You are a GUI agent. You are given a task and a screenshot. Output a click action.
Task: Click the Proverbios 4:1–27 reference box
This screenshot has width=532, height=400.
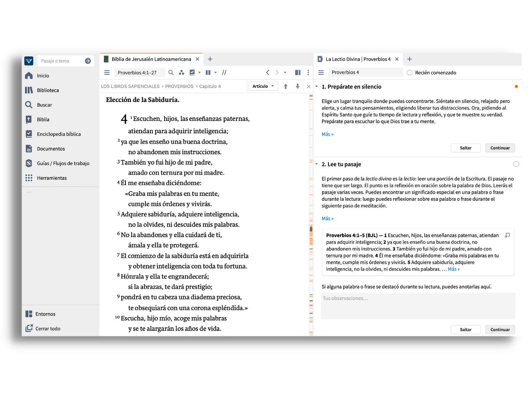pyautogui.click(x=139, y=72)
